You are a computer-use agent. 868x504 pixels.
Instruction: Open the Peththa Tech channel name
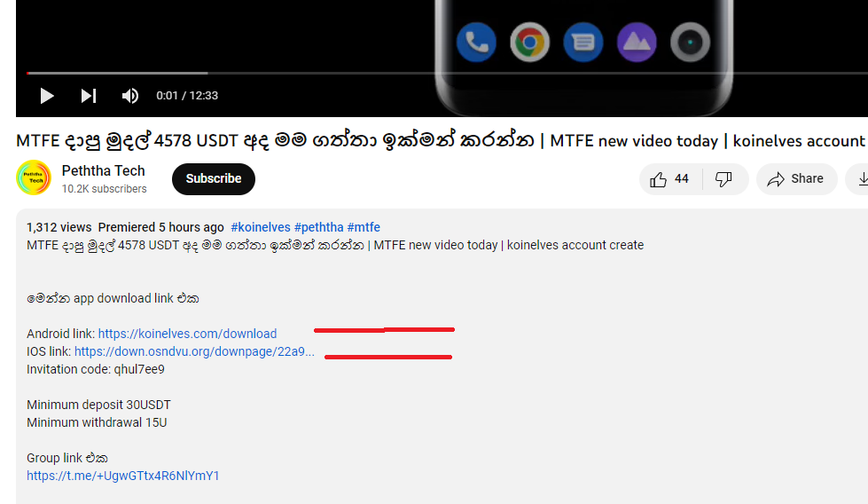click(104, 170)
